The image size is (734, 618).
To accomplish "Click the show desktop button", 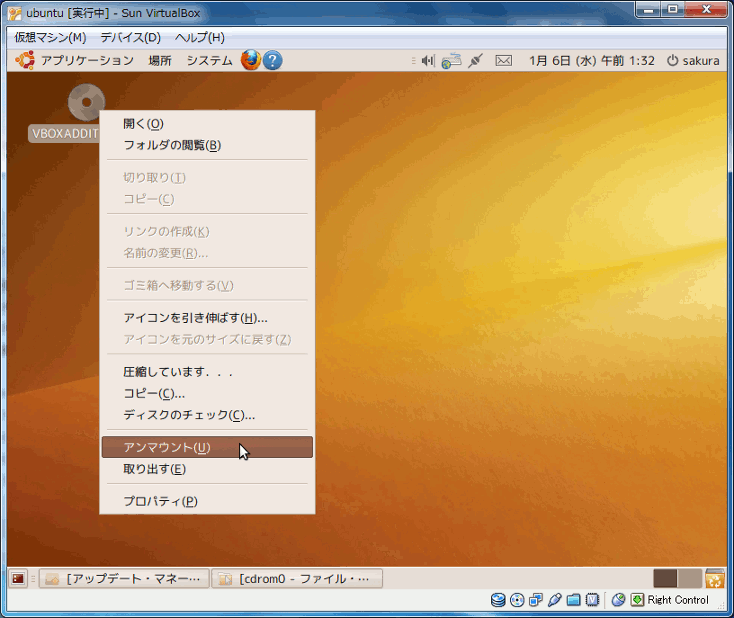I will pos(18,578).
